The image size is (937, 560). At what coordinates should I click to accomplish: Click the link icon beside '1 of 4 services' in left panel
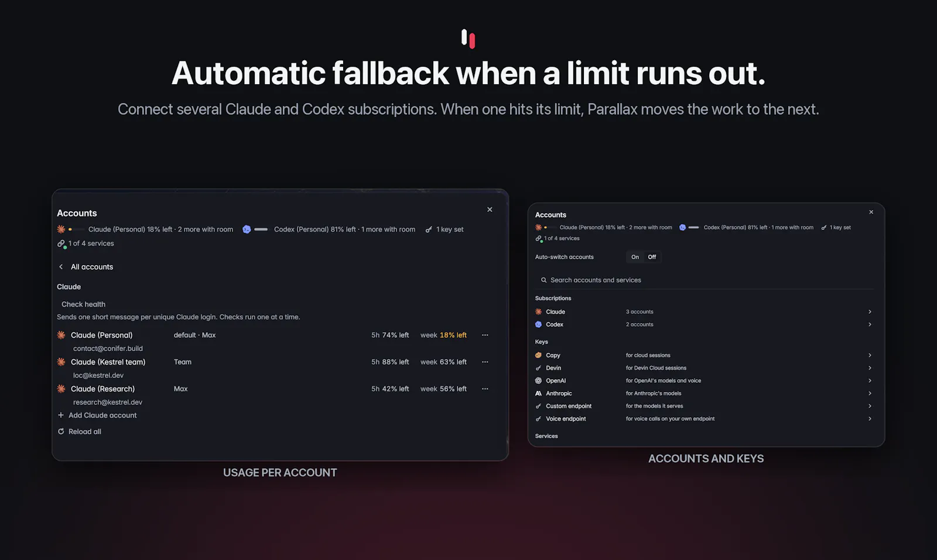(x=61, y=244)
